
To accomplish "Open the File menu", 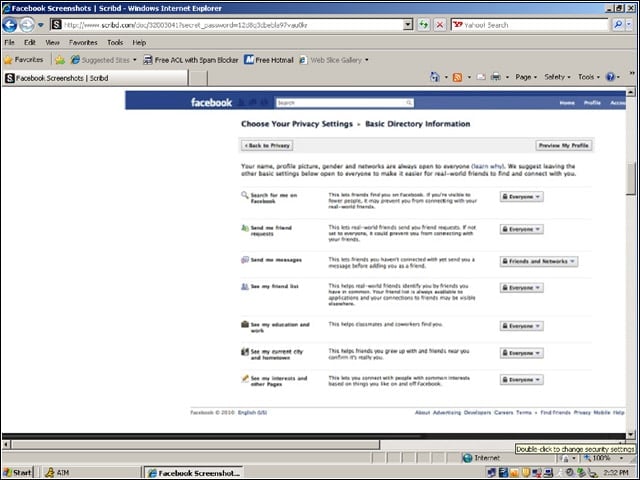I will 9,42.
